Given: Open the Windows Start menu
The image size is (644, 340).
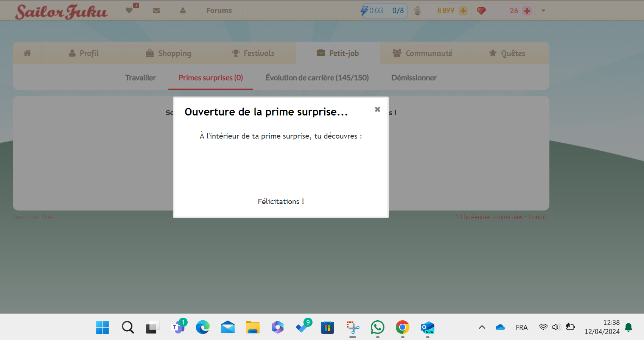Looking at the screenshot, I should [x=102, y=327].
